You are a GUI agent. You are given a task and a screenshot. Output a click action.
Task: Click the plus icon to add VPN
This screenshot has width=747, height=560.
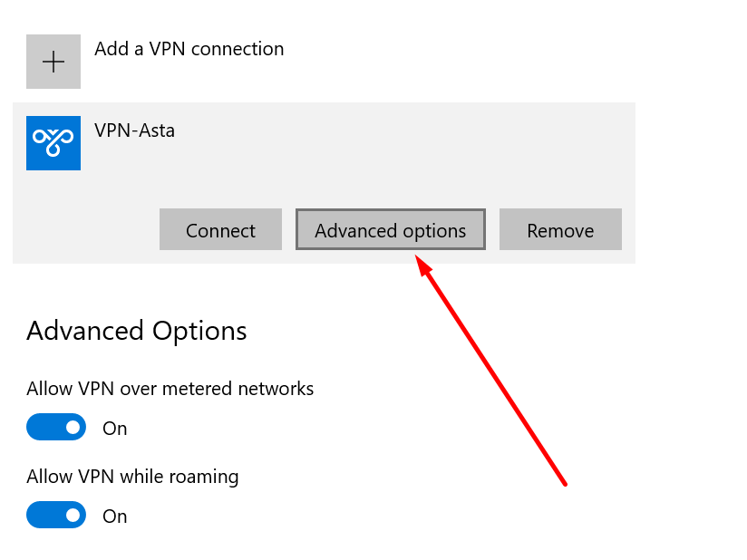53,62
